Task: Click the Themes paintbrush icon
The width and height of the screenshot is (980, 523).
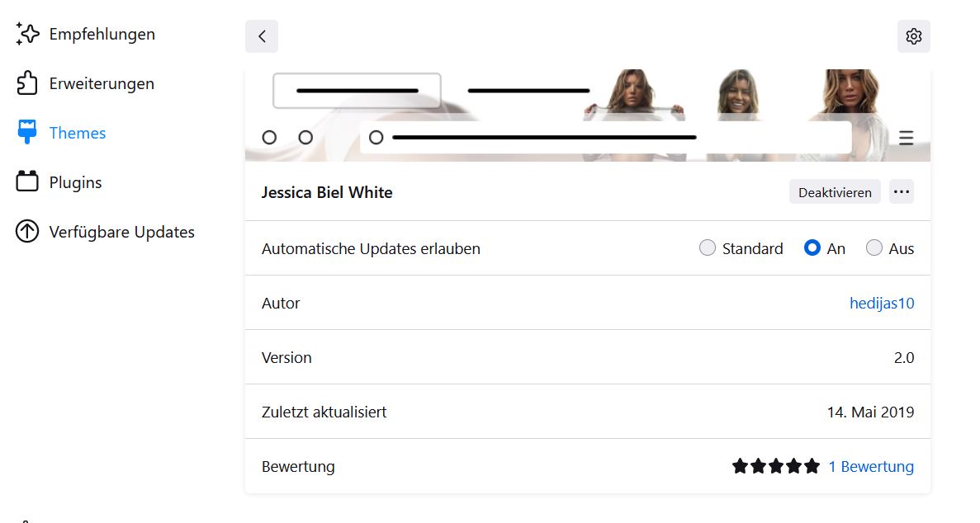Action: click(27, 133)
